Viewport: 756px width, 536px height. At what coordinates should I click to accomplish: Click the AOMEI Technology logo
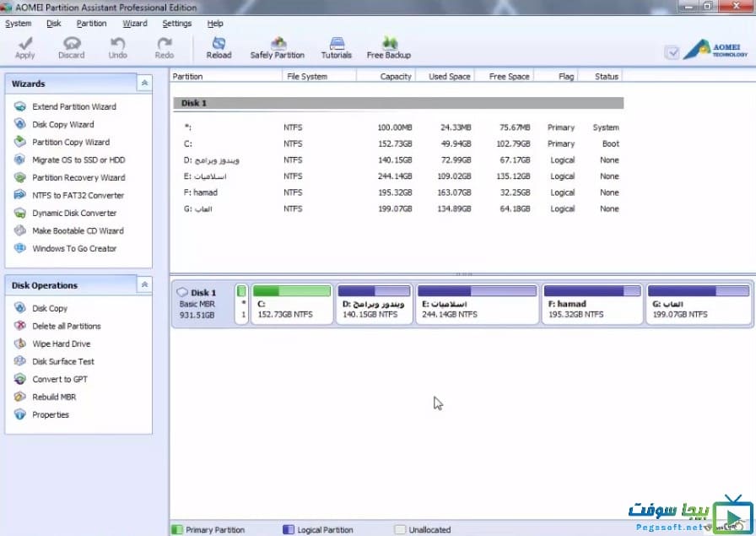[x=715, y=50]
